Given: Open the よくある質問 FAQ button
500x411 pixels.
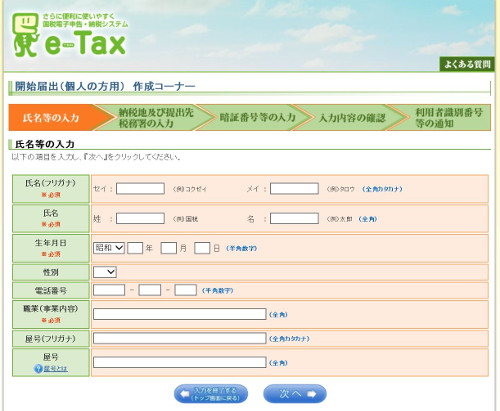Looking at the screenshot, I should [467, 64].
